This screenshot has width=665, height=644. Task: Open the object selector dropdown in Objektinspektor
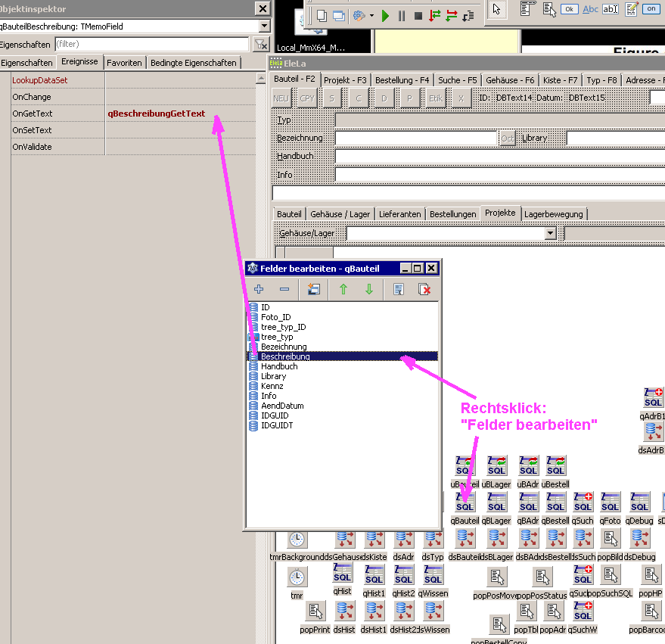click(263, 26)
